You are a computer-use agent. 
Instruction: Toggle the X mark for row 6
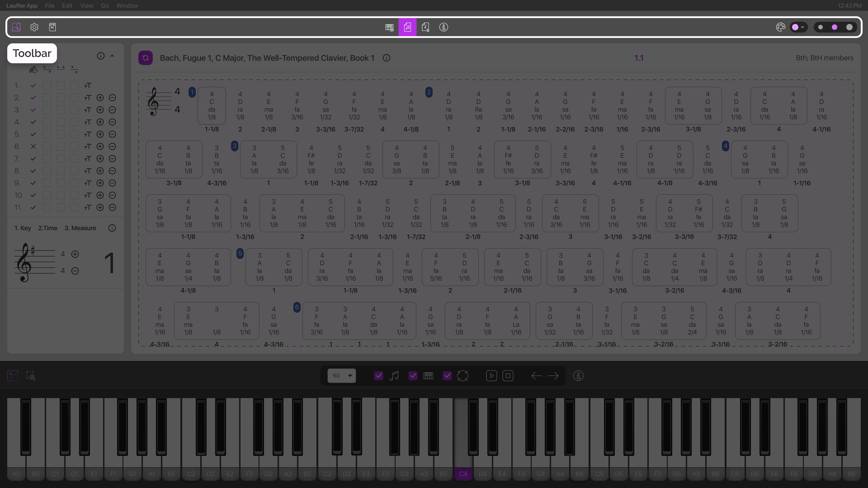pyautogui.click(x=33, y=146)
